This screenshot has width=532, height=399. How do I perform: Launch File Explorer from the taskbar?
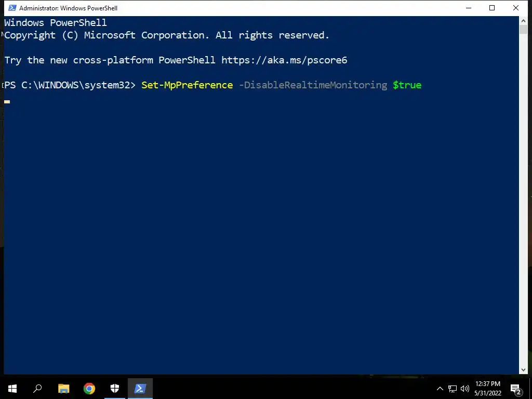tap(63, 389)
